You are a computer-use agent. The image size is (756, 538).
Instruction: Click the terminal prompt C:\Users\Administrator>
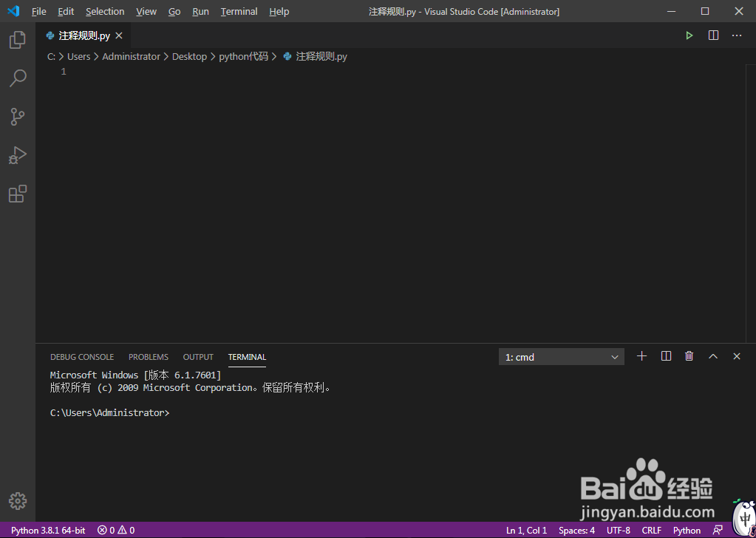click(110, 412)
